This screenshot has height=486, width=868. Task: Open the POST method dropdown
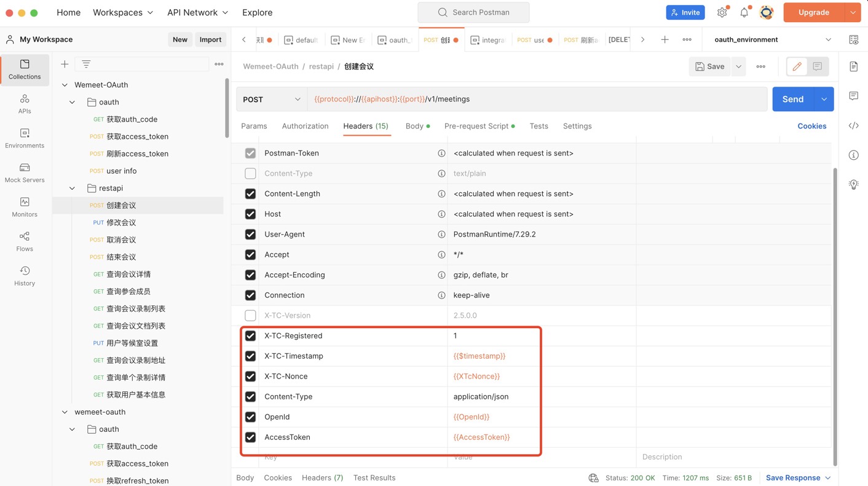click(272, 99)
